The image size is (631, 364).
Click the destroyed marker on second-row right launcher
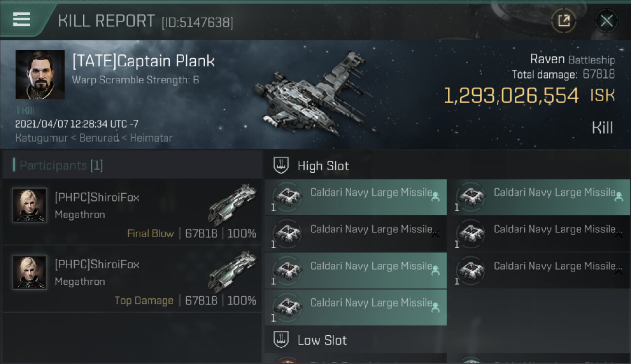(619, 234)
